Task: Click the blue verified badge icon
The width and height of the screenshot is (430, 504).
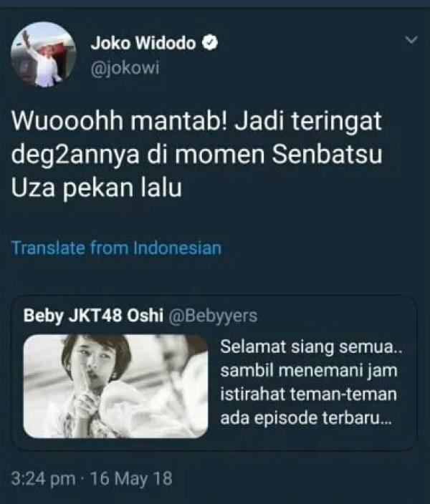Action: tap(210, 44)
